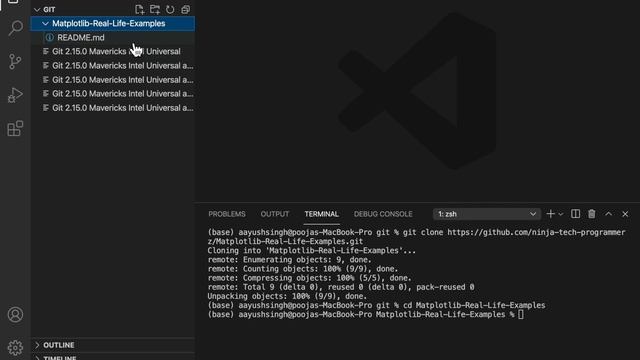Open the 1: zsh terminal selector dropdown

point(487,214)
